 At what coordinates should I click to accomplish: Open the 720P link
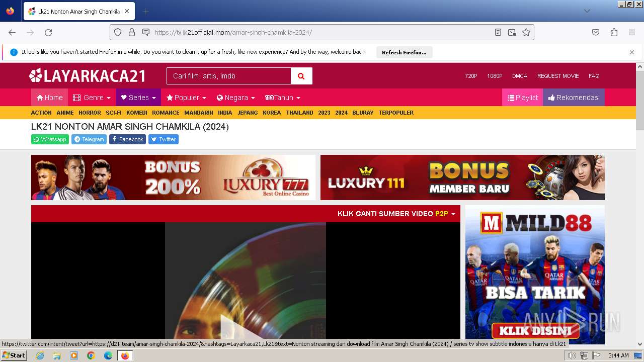471,76
